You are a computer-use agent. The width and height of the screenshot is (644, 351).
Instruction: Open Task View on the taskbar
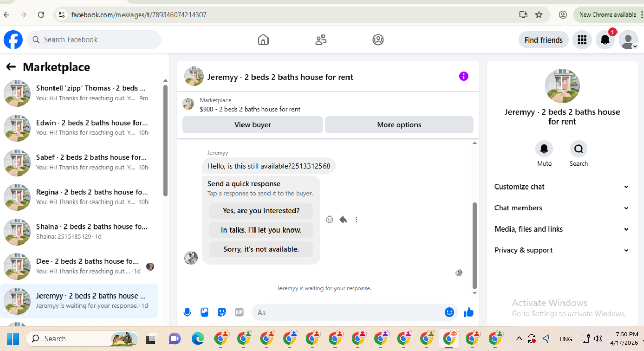coord(152,339)
